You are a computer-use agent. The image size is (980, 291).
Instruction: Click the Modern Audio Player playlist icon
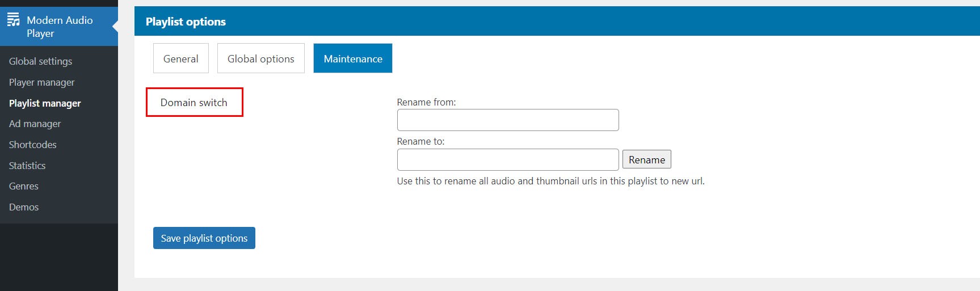[x=13, y=20]
